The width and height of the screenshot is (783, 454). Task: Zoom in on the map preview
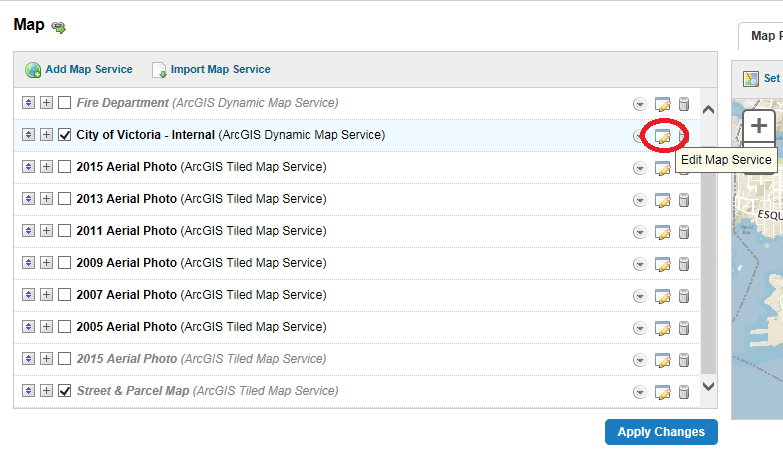[x=759, y=125]
